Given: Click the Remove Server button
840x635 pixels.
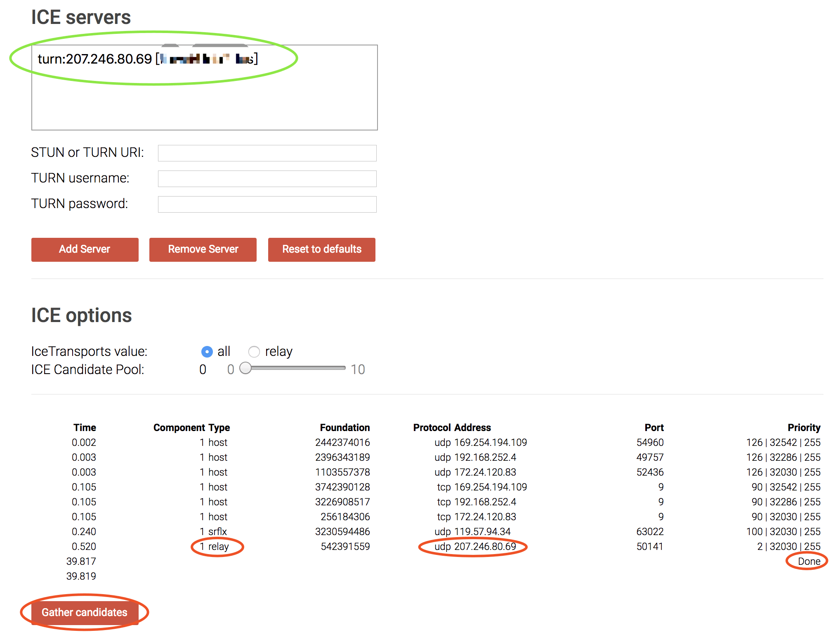Looking at the screenshot, I should pyautogui.click(x=203, y=249).
